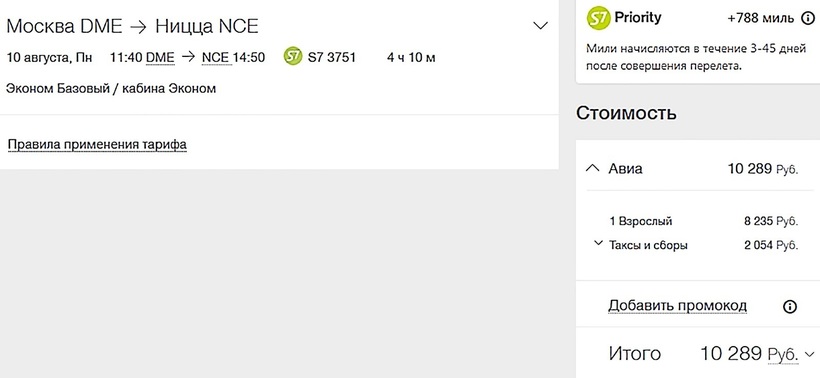Click the Priority program label

click(x=637, y=18)
